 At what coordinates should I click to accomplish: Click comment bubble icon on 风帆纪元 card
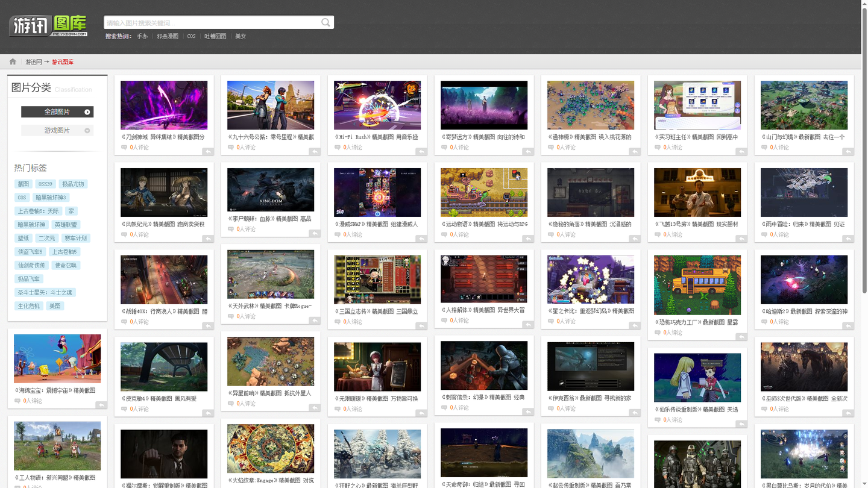pos(124,235)
